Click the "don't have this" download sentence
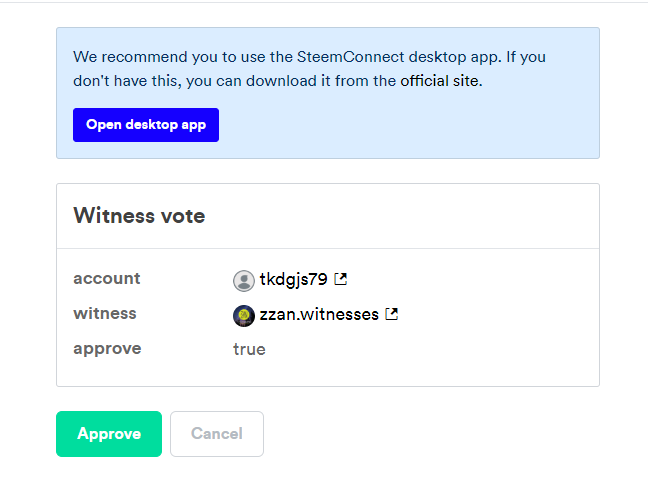 [x=278, y=81]
